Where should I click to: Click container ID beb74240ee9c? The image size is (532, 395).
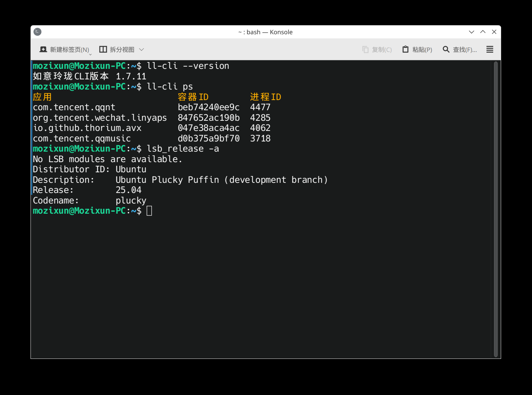[x=209, y=107]
